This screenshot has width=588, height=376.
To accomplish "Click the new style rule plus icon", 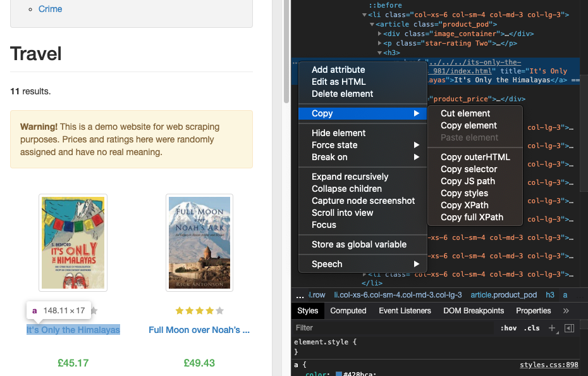I will click(x=551, y=328).
